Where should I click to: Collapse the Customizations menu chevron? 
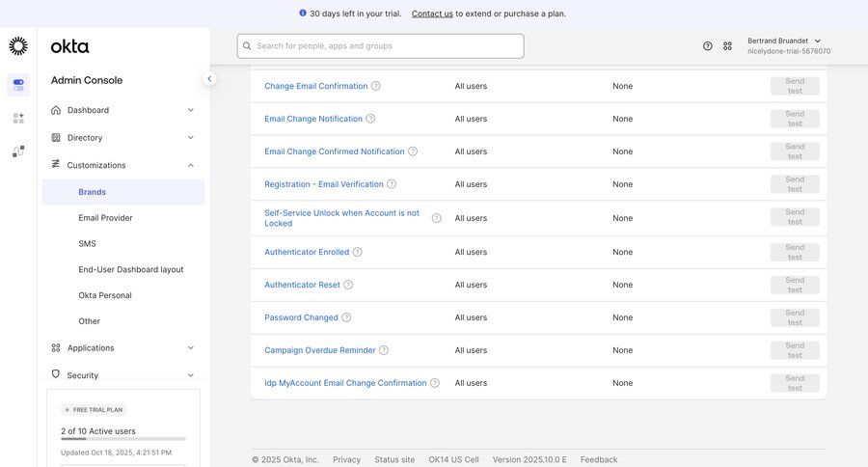(x=190, y=165)
